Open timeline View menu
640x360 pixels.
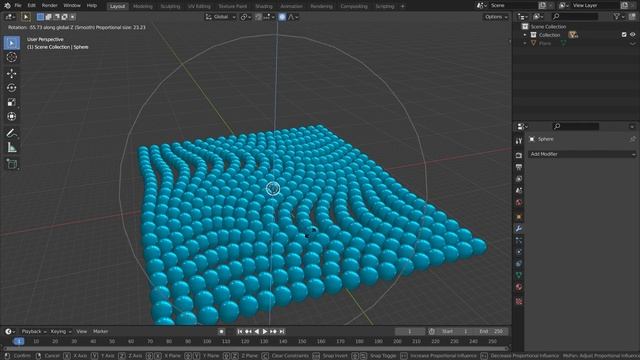(82, 331)
